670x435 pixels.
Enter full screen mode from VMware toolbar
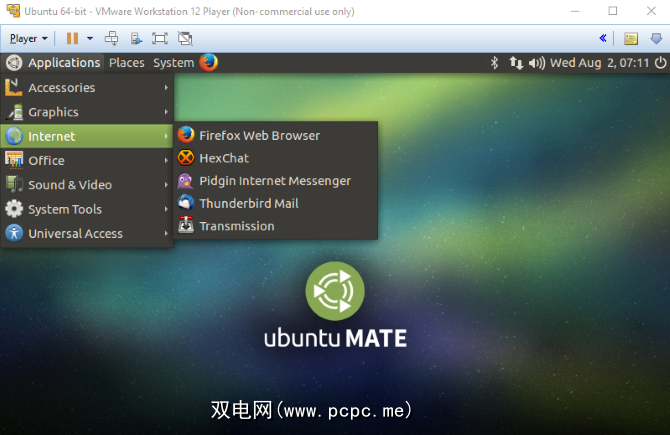click(x=160, y=39)
